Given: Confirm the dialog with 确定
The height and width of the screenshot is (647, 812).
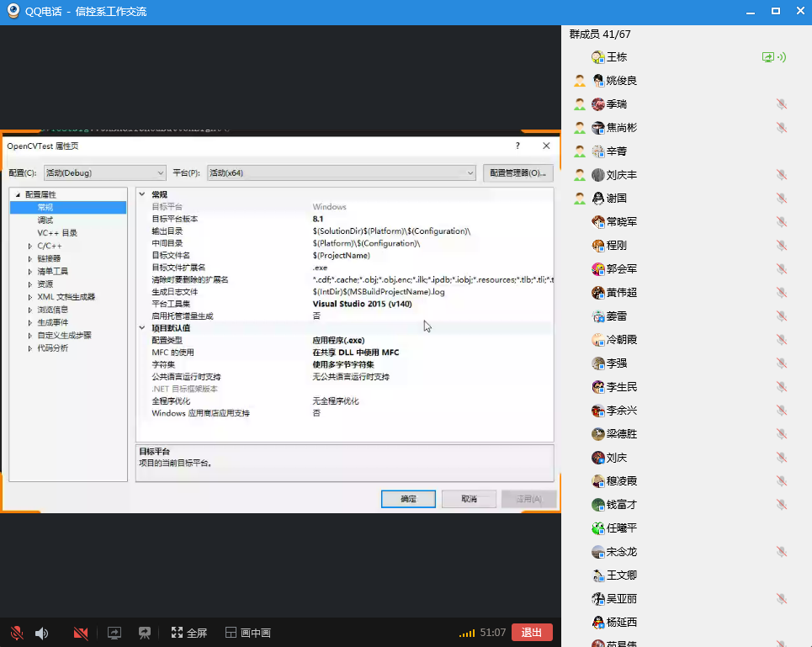Looking at the screenshot, I should [x=408, y=499].
